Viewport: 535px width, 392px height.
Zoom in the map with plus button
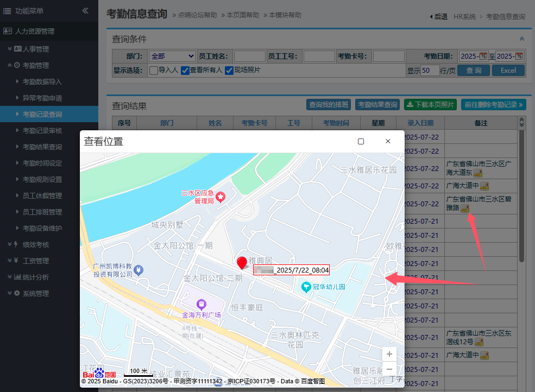pos(389,354)
